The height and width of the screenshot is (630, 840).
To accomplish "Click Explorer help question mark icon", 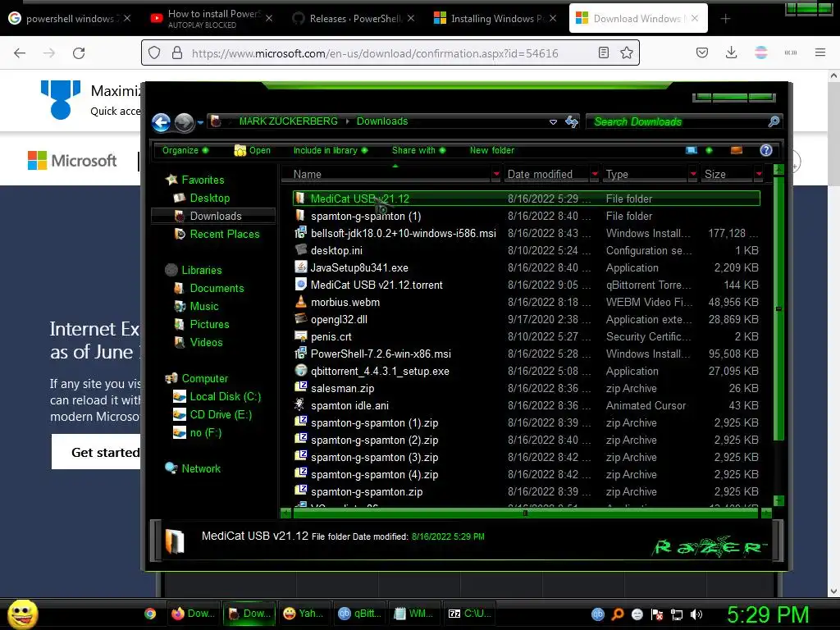I will (x=766, y=151).
